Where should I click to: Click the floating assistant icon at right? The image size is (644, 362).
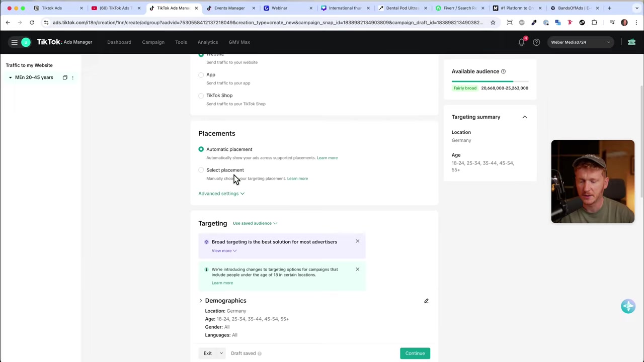pyautogui.click(x=628, y=306)
